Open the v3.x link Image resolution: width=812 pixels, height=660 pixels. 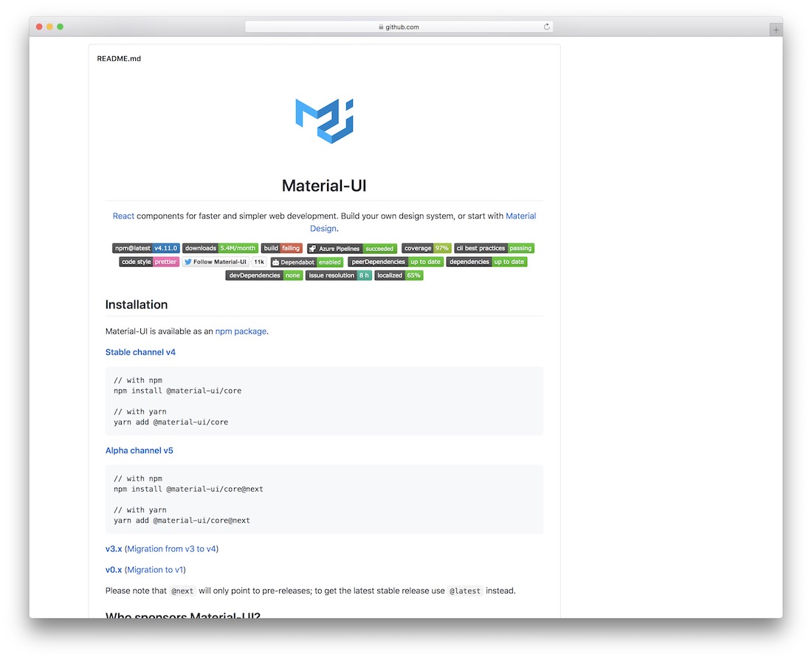[114, 549]
